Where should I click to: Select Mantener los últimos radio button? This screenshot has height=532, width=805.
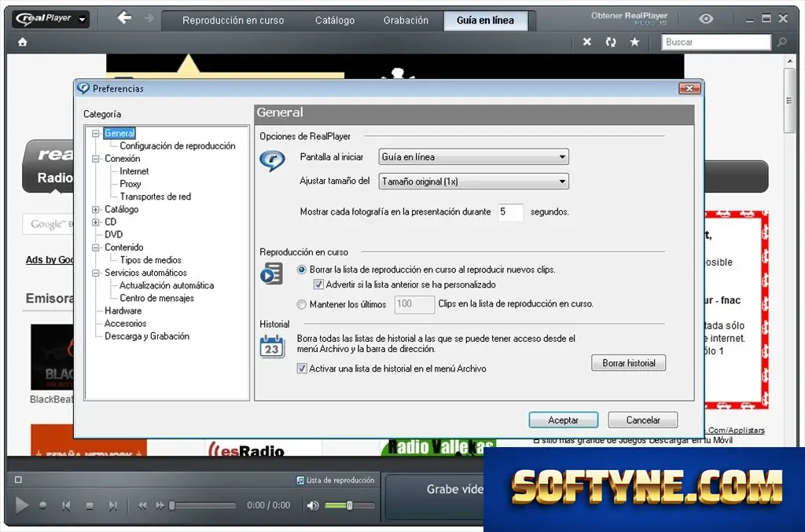[301, 304]
